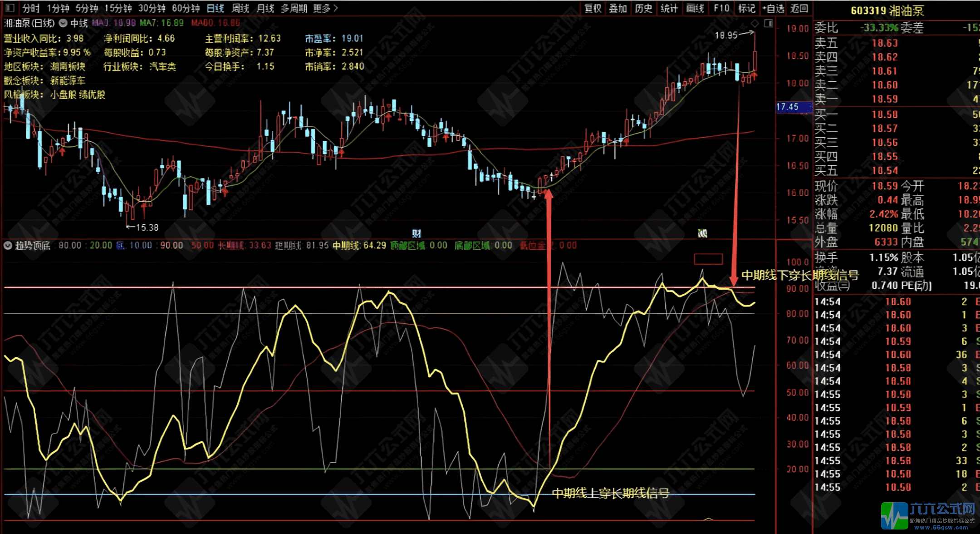Switch to the 月线 tab
The width and height of the screenshot is (980, 534).
[265, 8]
